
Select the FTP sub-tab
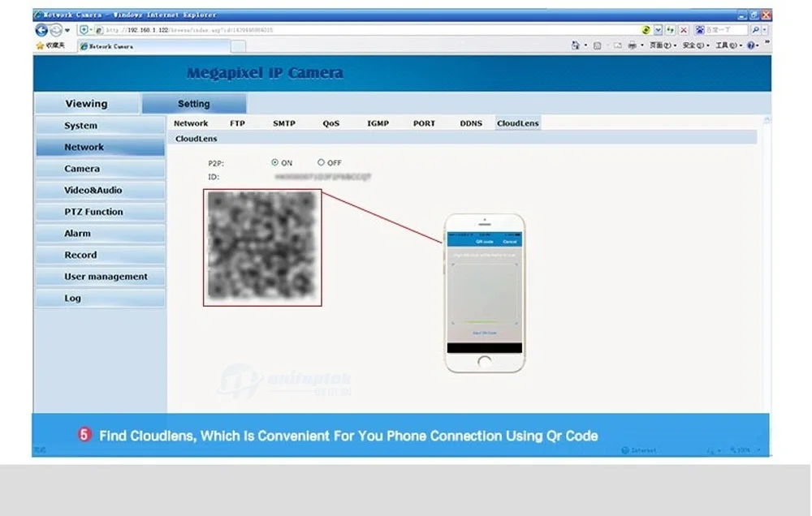coord(237,123)
